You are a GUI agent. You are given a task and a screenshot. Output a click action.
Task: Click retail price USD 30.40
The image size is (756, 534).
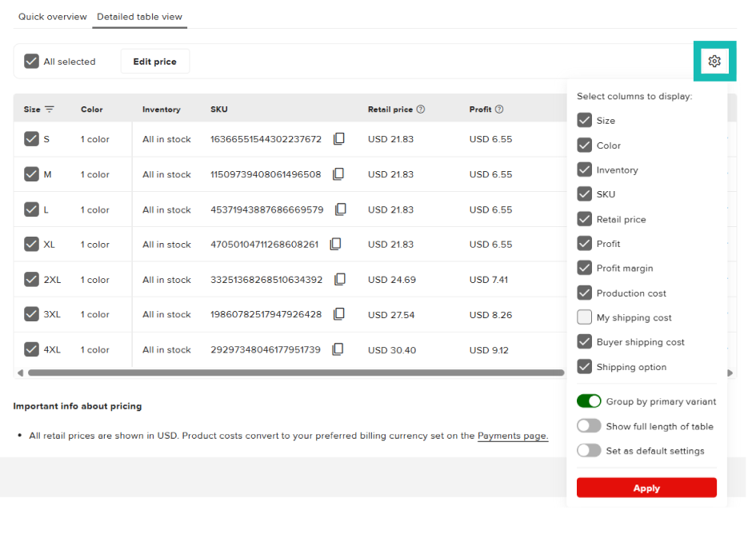coord(391,350)
